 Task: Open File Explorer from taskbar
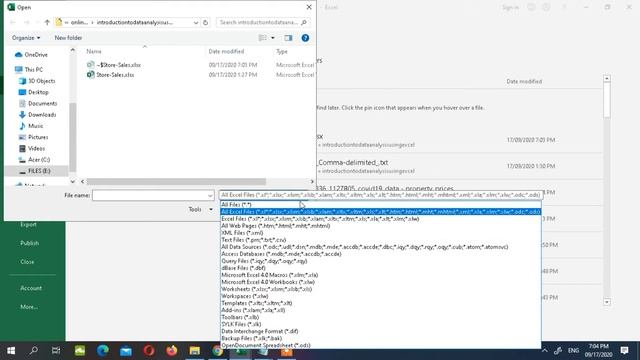click(x=195, y=351)
